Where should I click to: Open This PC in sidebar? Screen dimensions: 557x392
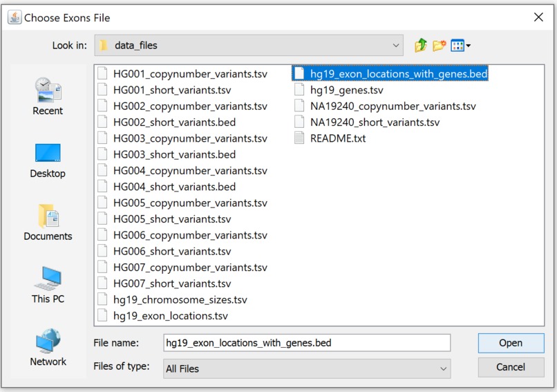tap(48, 286)
